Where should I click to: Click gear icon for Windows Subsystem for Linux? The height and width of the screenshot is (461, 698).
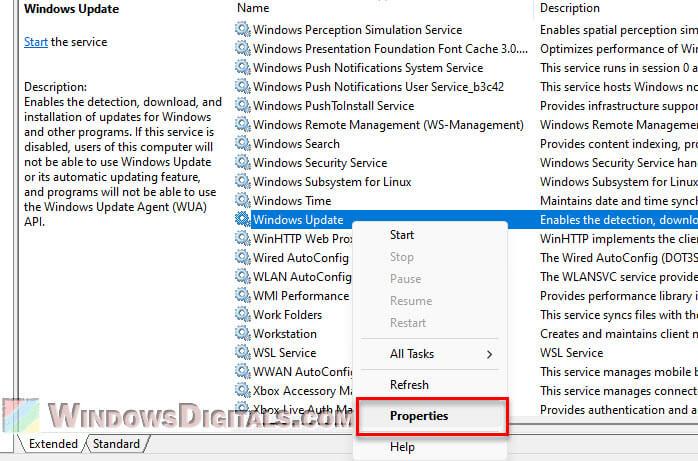click(243, 182)
